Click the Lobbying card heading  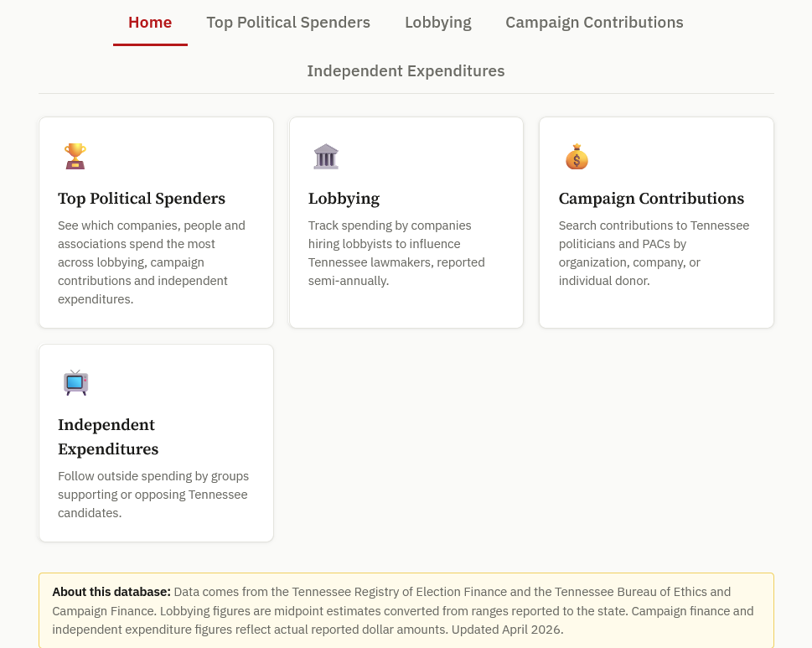click(344, 199)
